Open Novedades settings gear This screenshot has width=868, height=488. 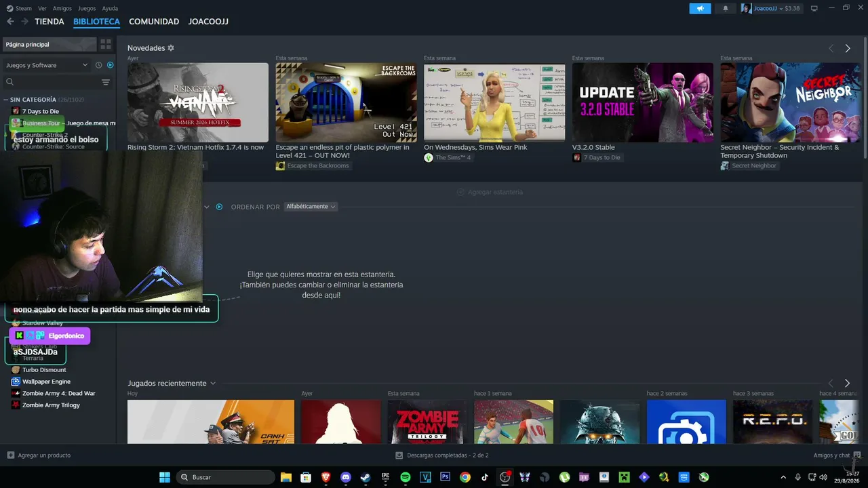171,48
